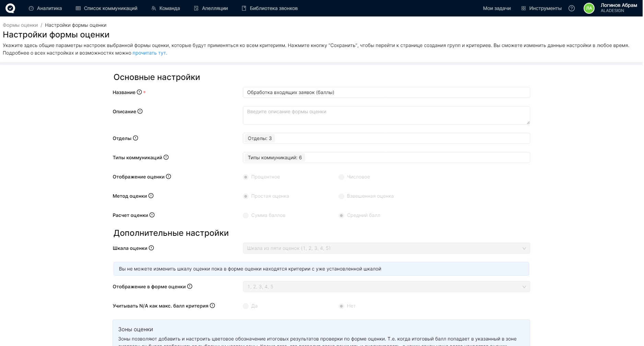Show info tooltip next to Типы коммуникаций
Image resolution: width=644 pixels, height=346 pixels.
coord(166,157)
